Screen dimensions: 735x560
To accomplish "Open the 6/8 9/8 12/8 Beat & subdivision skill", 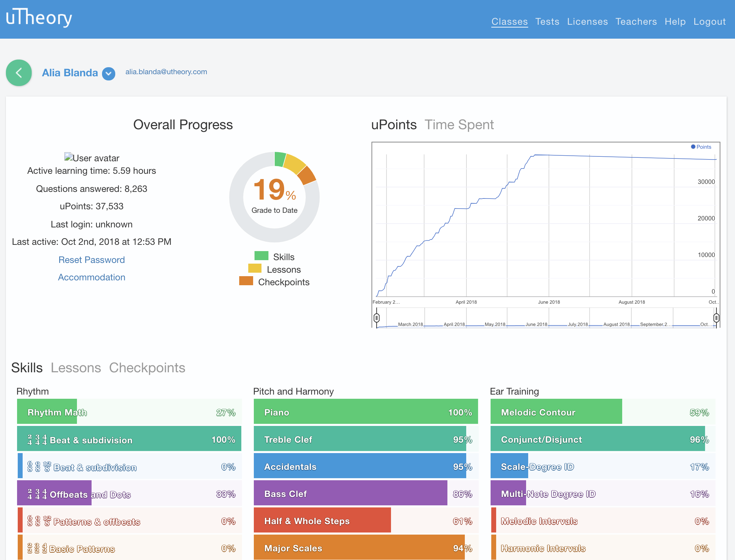I will pyautogui.click(x=129, y=466).
